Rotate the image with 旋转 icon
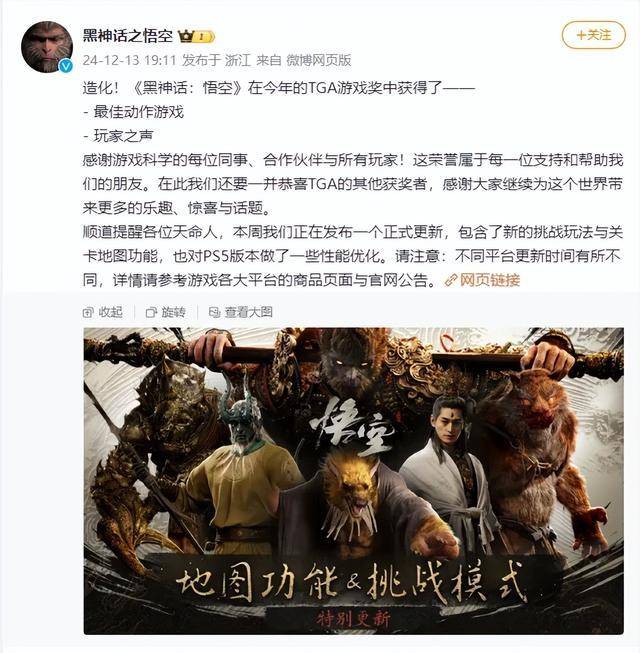This screenshot has height=653, width=640. pos(151,312)
